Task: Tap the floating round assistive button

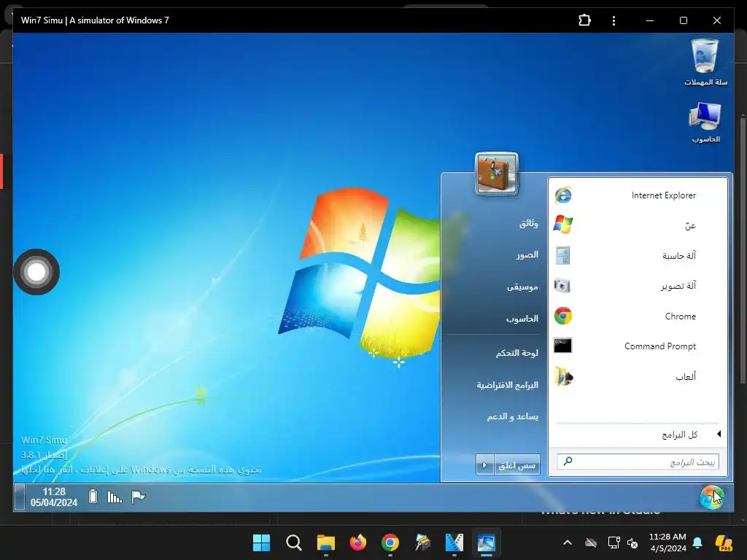Action: [36, 272]
